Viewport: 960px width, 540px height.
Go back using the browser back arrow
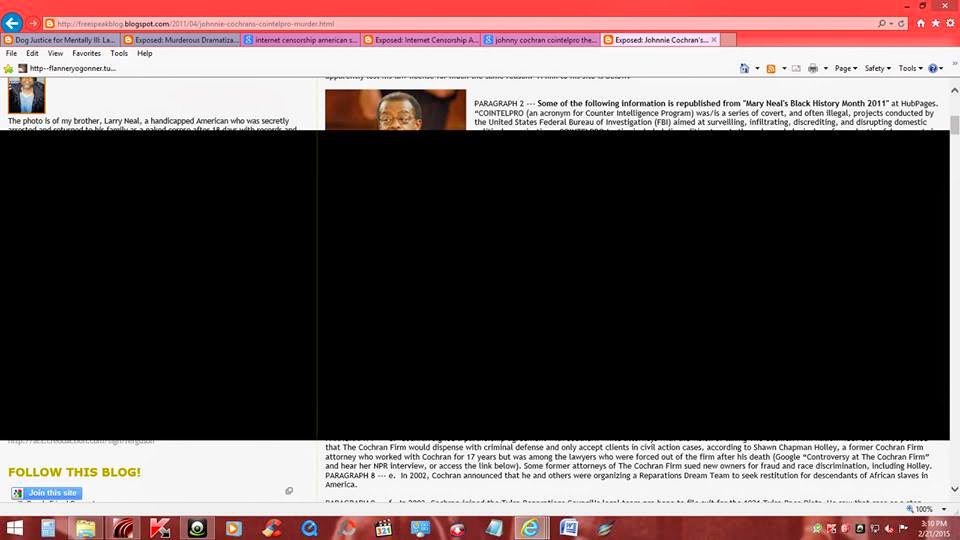[x=12, y=23]
